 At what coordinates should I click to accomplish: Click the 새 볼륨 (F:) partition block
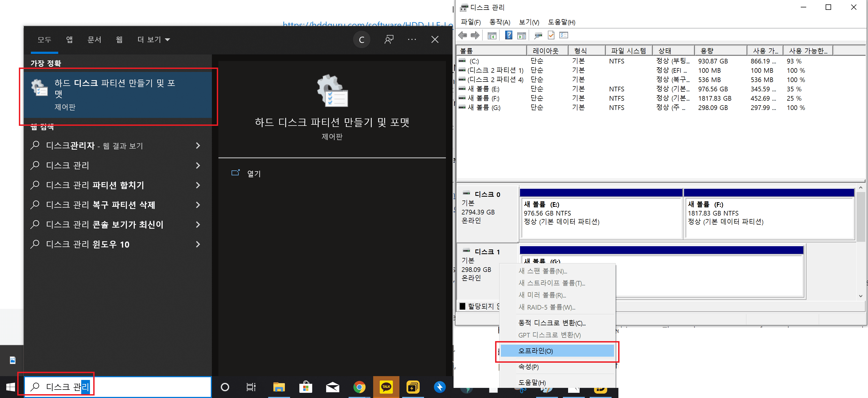pos(768,217)
